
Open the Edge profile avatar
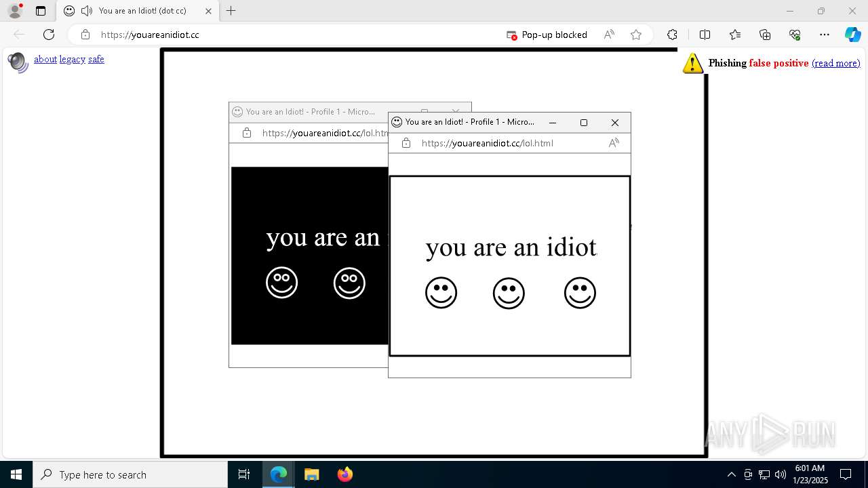click(15, 11)
